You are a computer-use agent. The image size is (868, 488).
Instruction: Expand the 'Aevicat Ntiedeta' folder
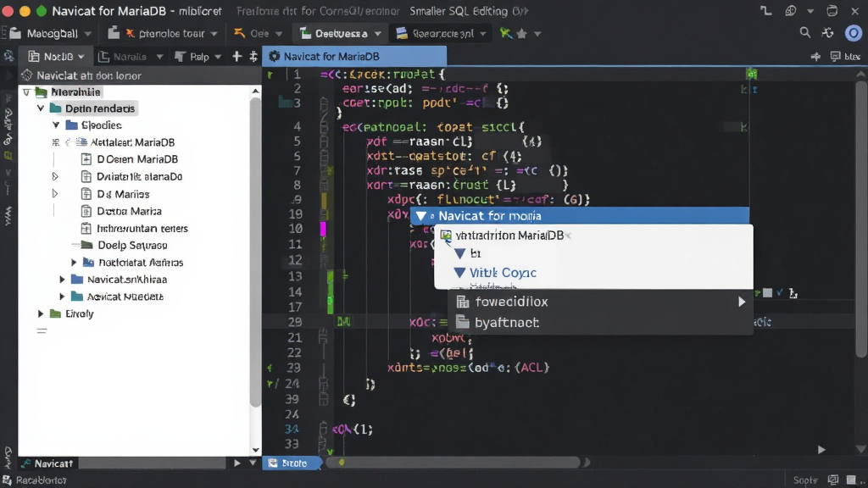click(x=62, y=297)
